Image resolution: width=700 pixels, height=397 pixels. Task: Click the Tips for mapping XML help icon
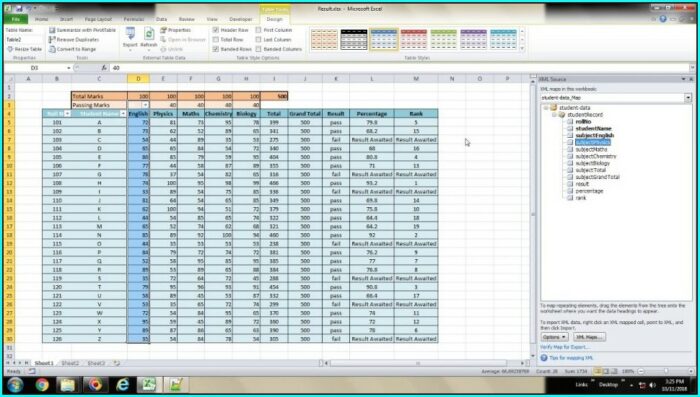pyautogui.click(x=544, y=358)
